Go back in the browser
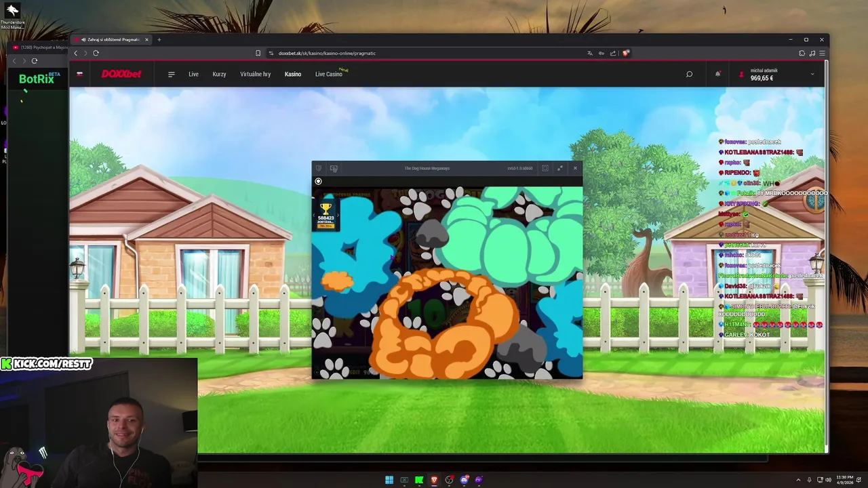 pyautogui.click(x=75, y=53)
